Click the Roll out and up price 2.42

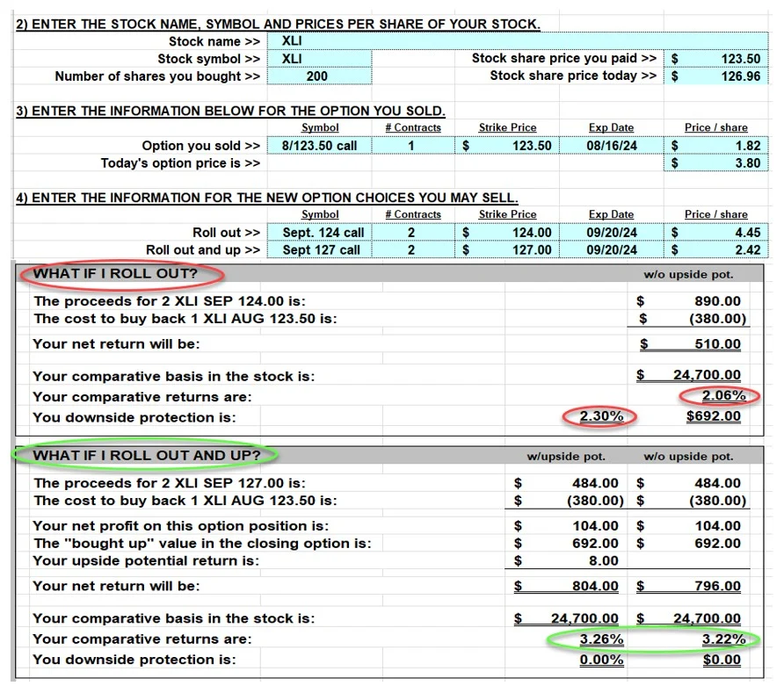coord(716,249)
